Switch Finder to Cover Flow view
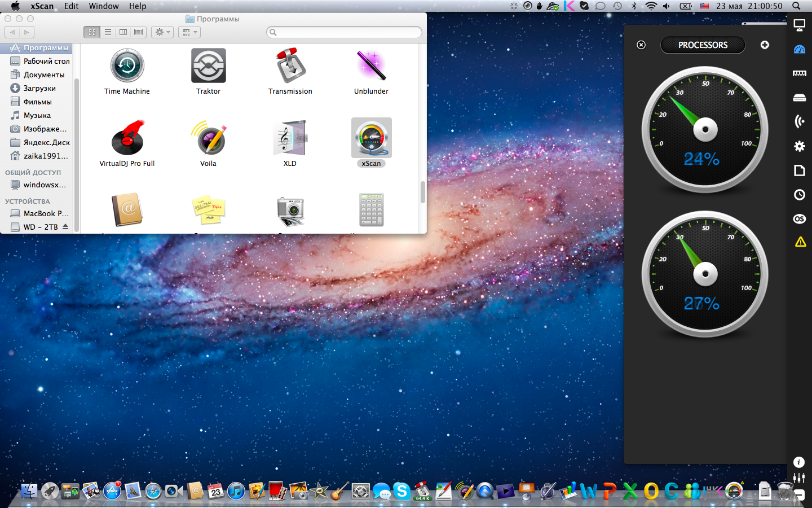The height and width of the screenshot is (508, 812). pos(139,32)
